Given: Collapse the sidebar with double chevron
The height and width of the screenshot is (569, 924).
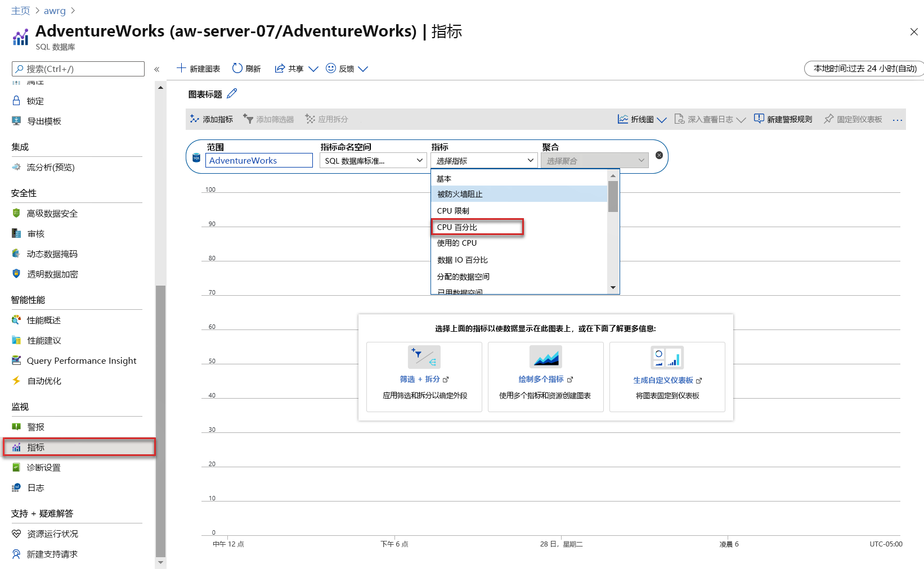Looking at the screenshot, I should [x=156, y=69].
